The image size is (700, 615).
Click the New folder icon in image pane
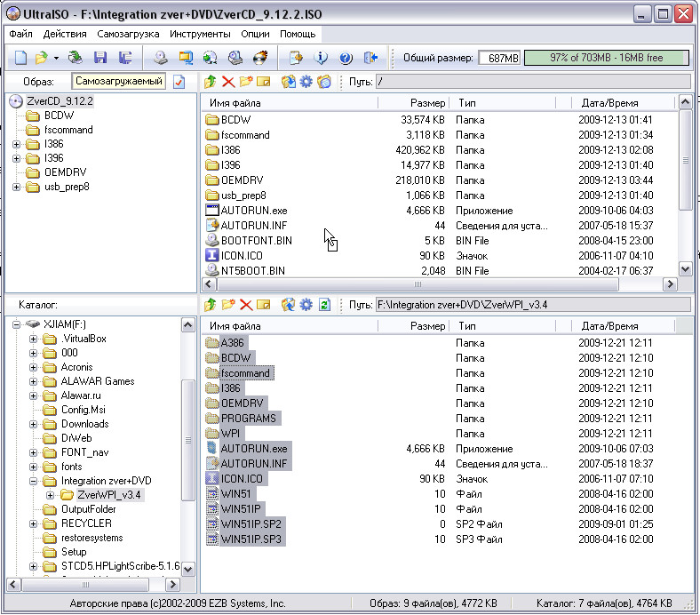click(246, 82)
